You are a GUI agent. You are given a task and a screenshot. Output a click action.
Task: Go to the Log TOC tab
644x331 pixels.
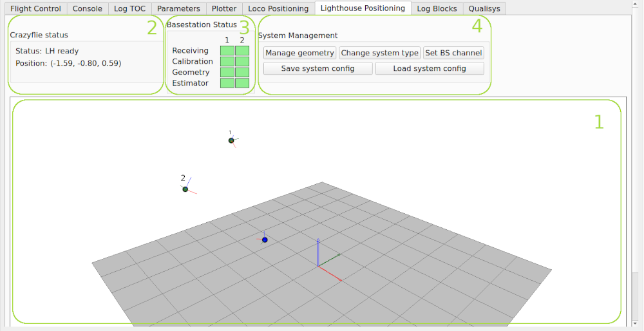point(129,8)
